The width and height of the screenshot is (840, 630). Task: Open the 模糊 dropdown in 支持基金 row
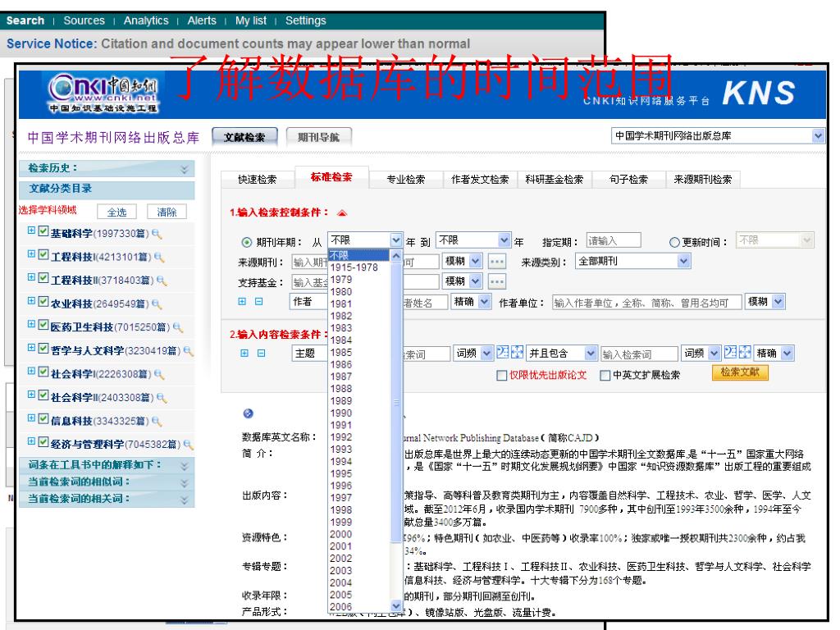(475, 281)
